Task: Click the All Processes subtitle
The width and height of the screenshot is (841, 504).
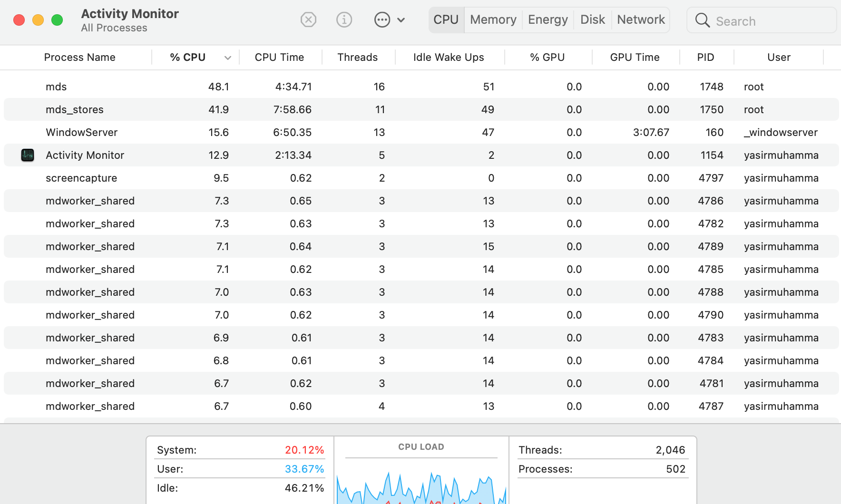Action: [x=114, y=28]
